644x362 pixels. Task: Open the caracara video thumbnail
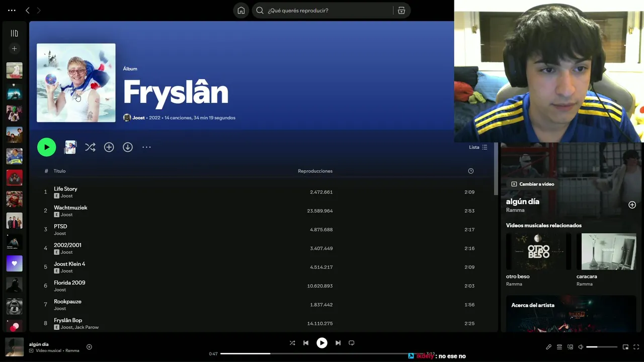point(609,251)
